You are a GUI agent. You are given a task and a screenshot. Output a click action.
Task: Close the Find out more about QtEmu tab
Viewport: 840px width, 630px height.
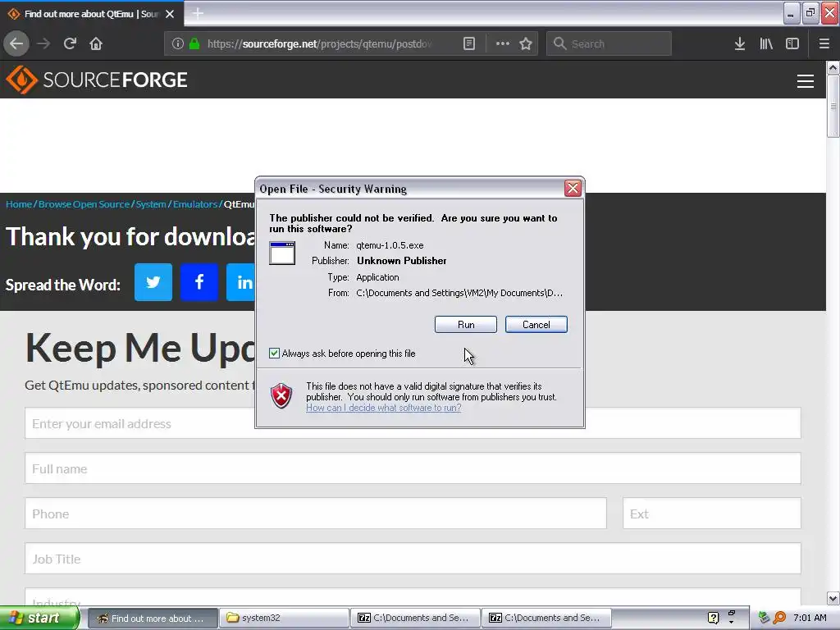coord(170,14)
